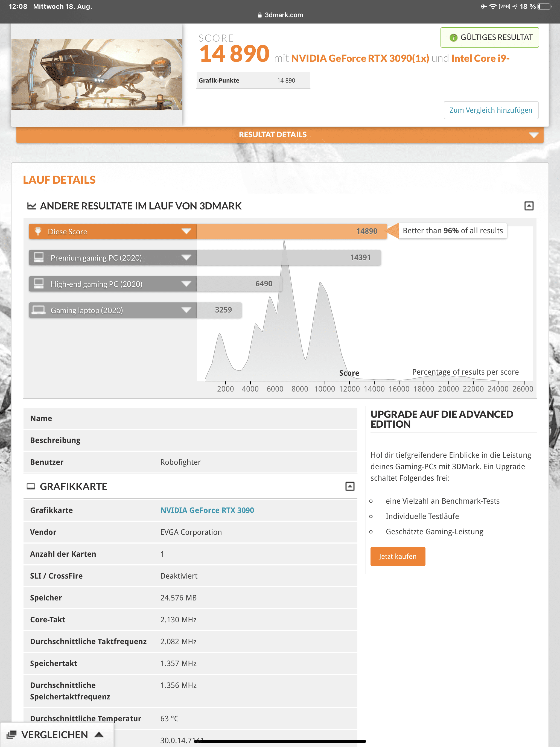This screenshot has width=560, height=747.
Task: Click the Gültiges Resultat button
Action: (489, 37)
